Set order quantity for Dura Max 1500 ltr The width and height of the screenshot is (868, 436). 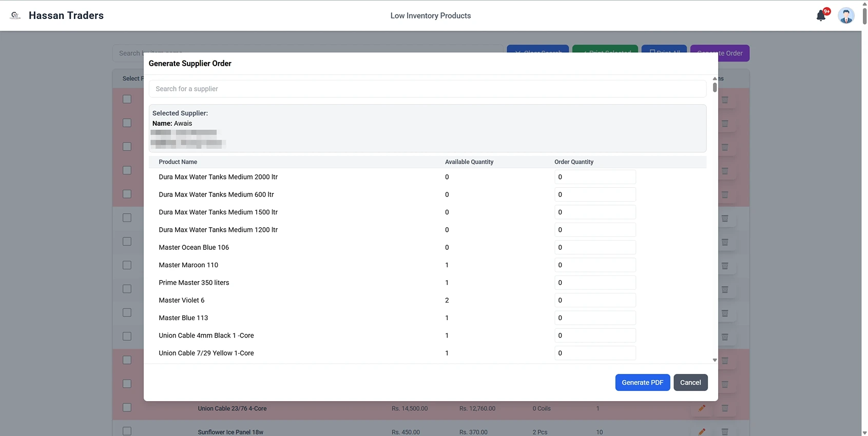[x=595, y=212]
